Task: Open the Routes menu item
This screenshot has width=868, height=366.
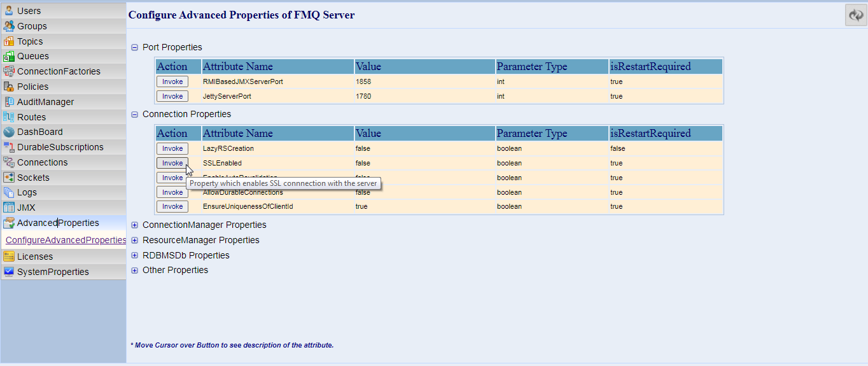Action: (64, 117)
